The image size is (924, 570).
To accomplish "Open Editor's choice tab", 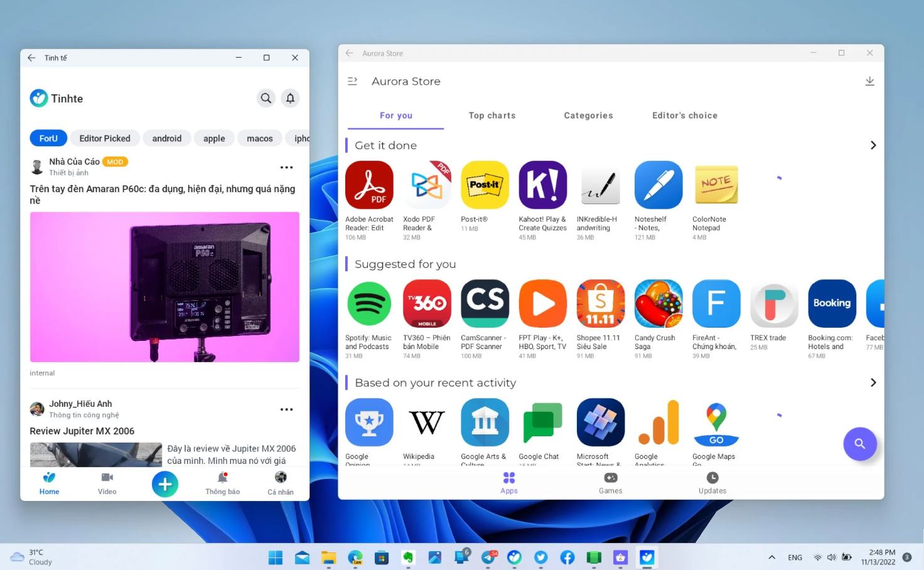I will (685, 116).
